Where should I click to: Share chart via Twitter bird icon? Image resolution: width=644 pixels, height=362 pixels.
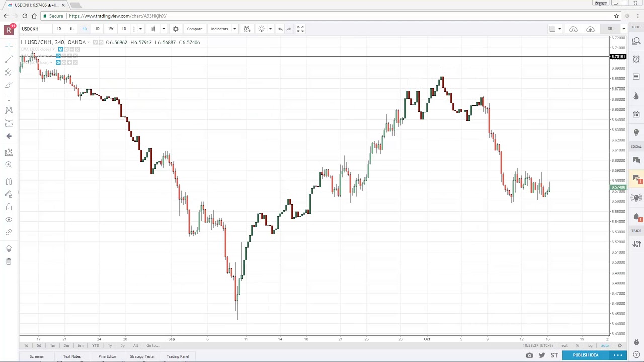pyautogui.click(x=542, y=355)
